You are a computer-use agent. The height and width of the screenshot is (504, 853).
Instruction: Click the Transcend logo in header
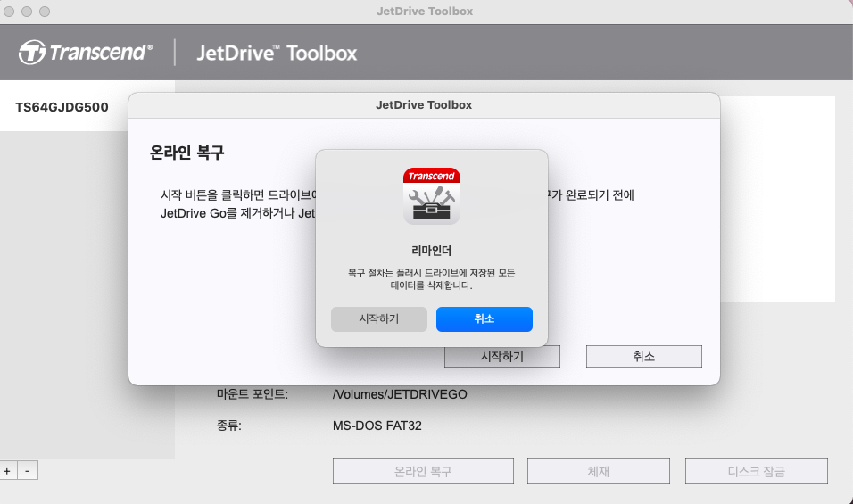click(x=86, y=53)
